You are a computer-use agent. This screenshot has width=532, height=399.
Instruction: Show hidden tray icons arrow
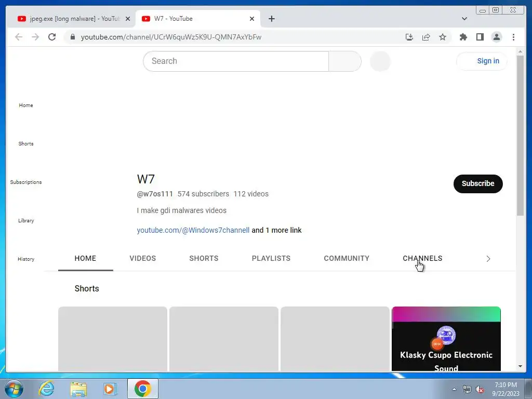click(454, 389)
